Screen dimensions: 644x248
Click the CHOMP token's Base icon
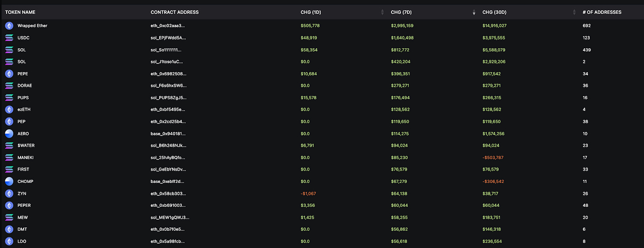tap(9, 181)
